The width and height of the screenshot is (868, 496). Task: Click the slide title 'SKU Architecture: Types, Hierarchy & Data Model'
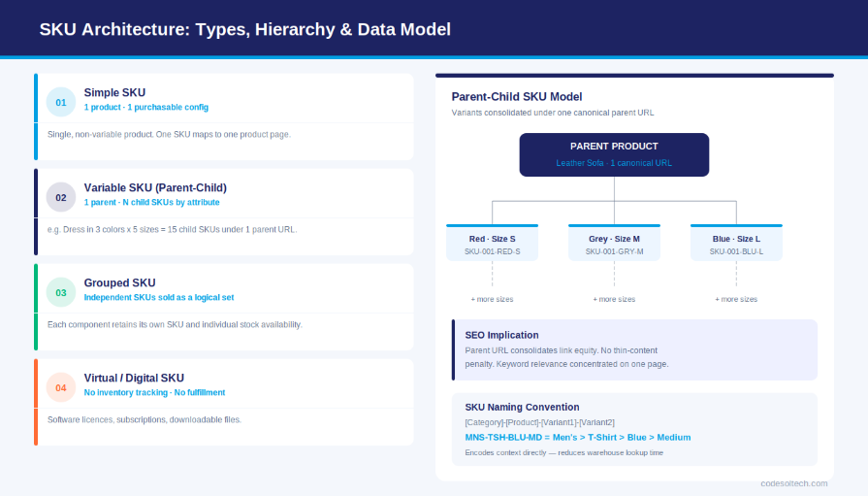pyautogui.click(x=244, y=29)
